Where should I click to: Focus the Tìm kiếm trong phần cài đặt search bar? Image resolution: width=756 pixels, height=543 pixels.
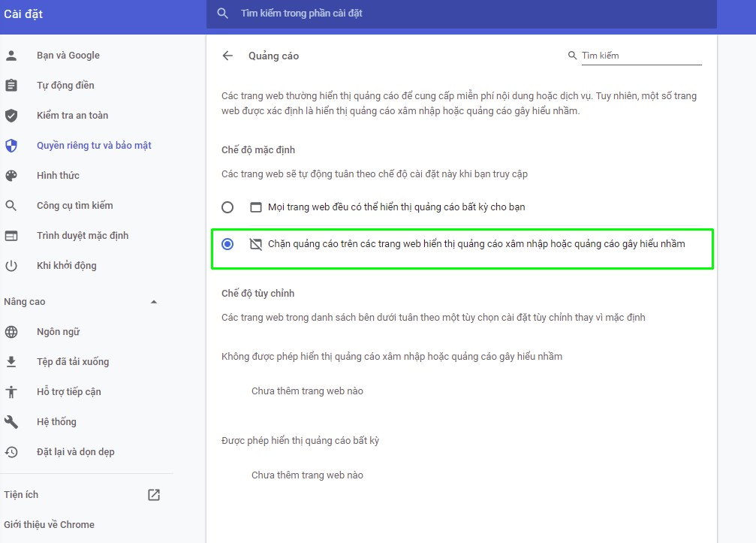[462, 14]
